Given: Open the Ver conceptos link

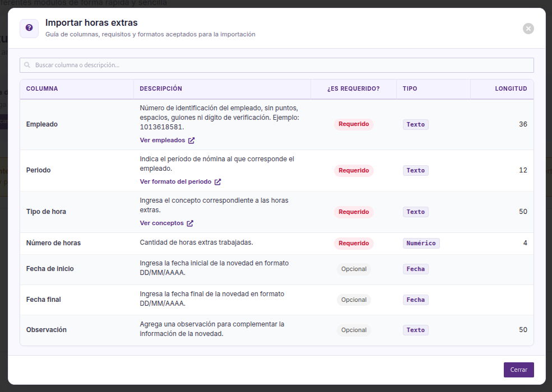Looking at the screenshot, I should (161, 223).
